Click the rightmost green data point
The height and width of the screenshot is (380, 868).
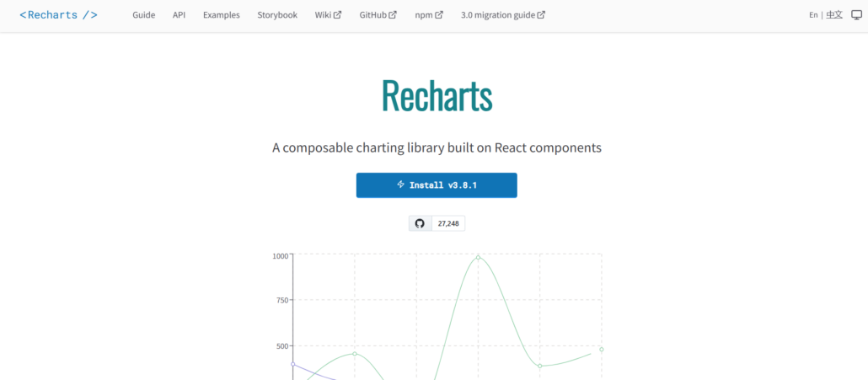(x=601, y=349)
